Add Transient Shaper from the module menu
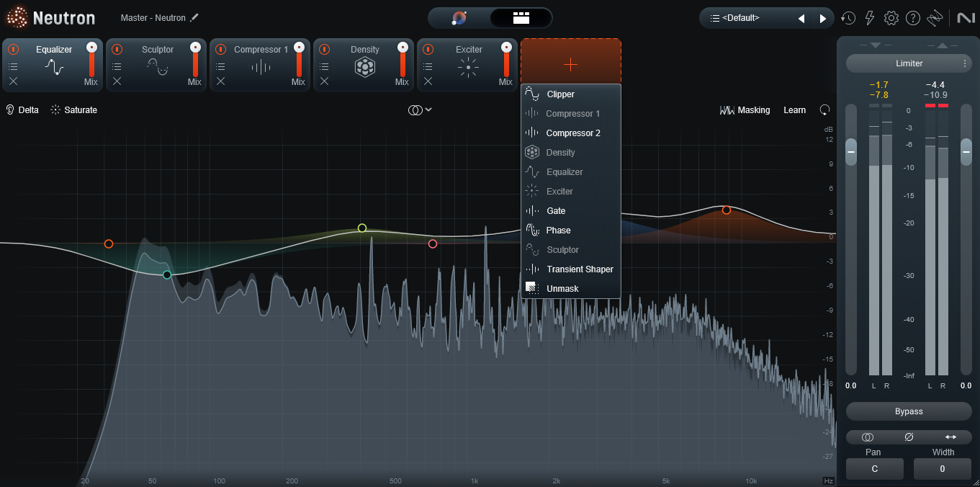The image size is (980, 487). tap(571, 269)
